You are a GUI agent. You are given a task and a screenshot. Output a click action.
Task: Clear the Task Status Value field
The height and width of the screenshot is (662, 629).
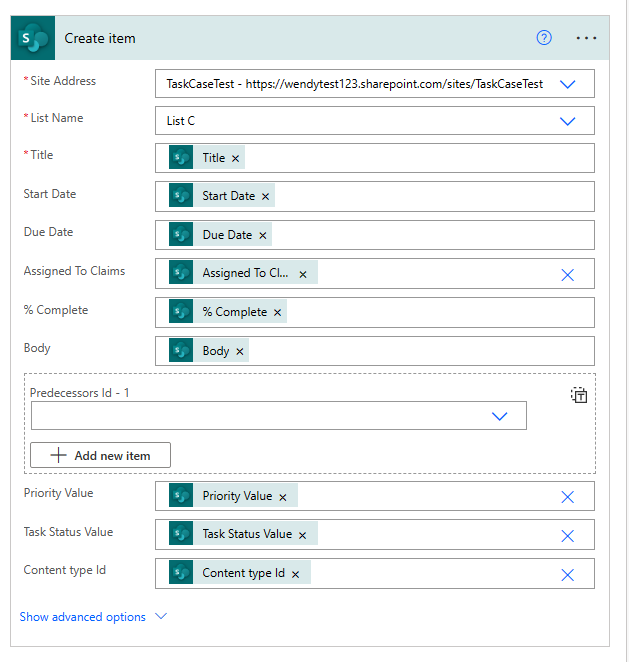pos(567,536)
